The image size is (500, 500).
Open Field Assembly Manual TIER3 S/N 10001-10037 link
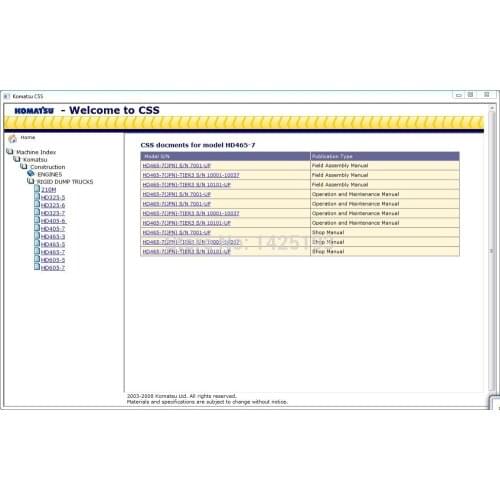tap(191, 175)
